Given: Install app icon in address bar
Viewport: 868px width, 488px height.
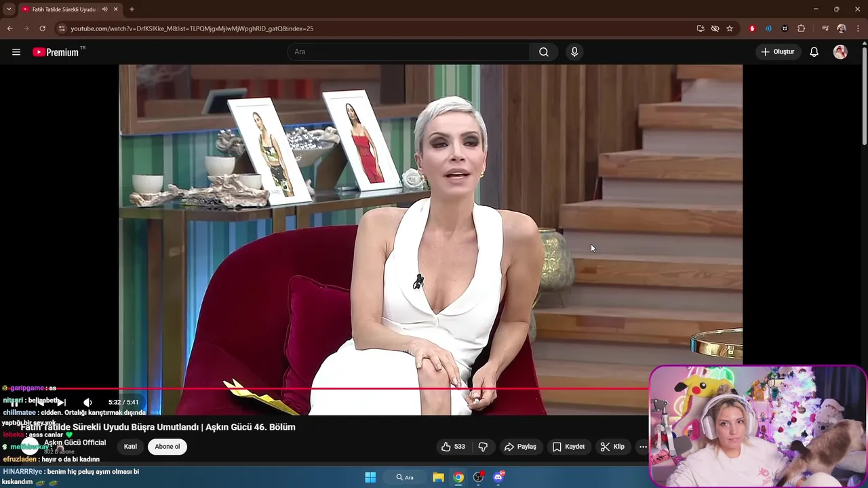Looking at the screenshot, I should [701, 28].
